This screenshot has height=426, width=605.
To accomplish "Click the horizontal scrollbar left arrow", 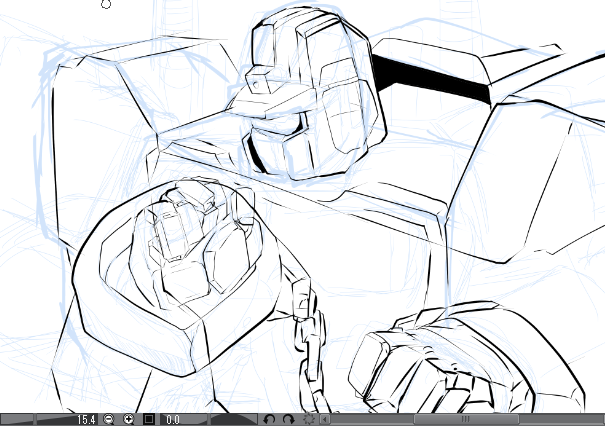I will (325, 419).
